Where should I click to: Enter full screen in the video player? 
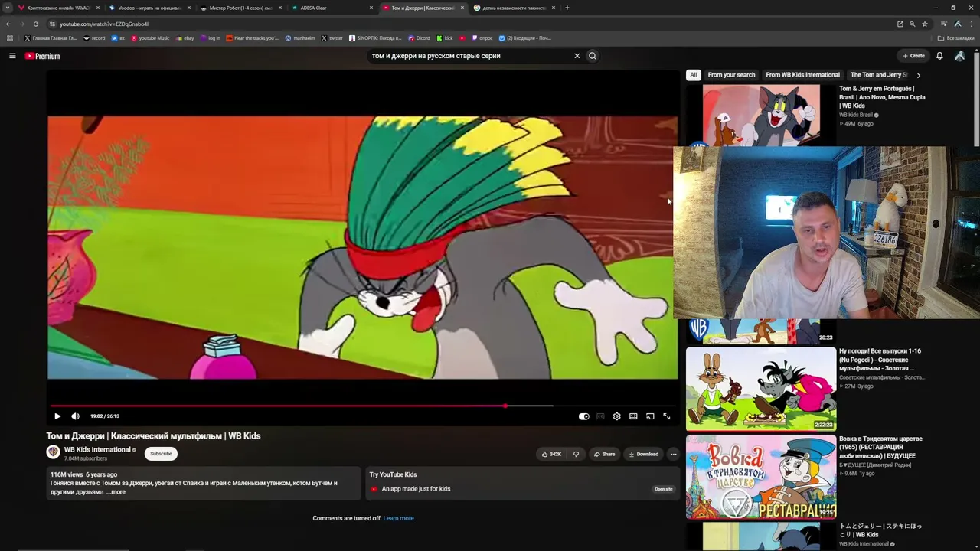(666, 416)
